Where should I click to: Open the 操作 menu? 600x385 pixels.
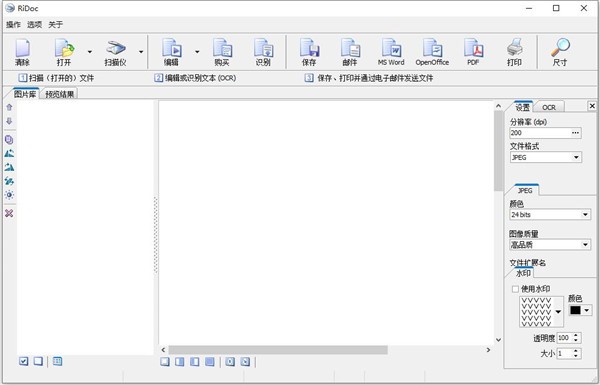pos(13,24)
